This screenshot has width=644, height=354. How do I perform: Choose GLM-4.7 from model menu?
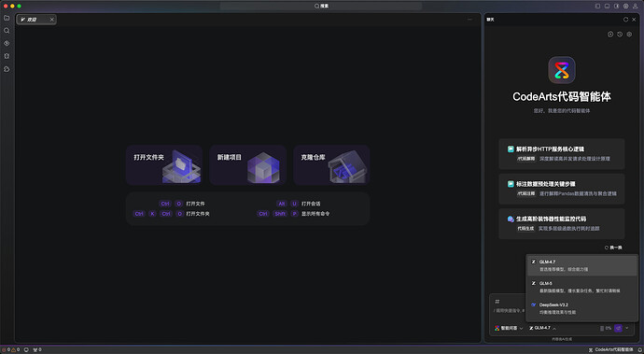click(x=582, y=265)
